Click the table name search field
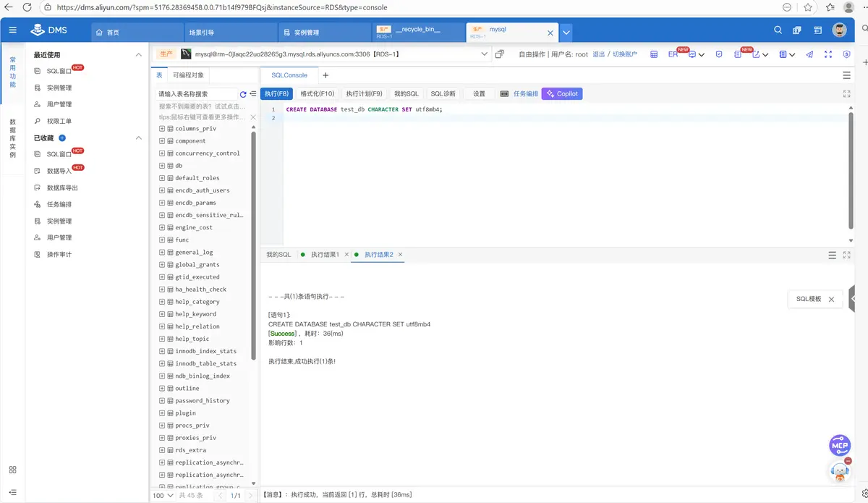868x503 pixels. [197, 94]
